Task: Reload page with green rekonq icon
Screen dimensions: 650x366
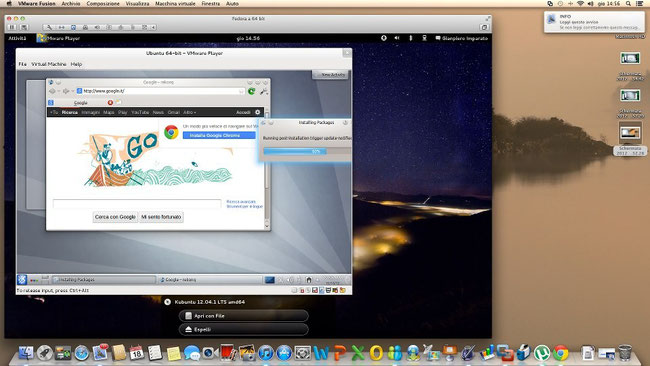Action: (251, 91)
